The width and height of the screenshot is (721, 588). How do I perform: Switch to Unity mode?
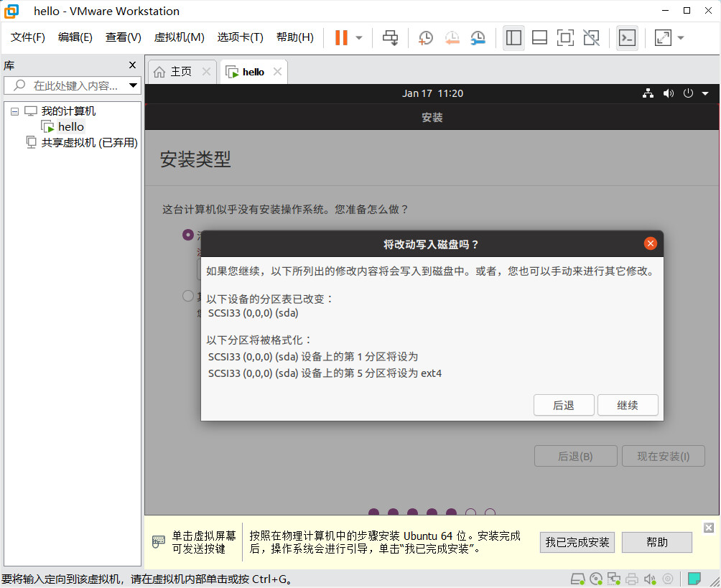click(591, 38)
